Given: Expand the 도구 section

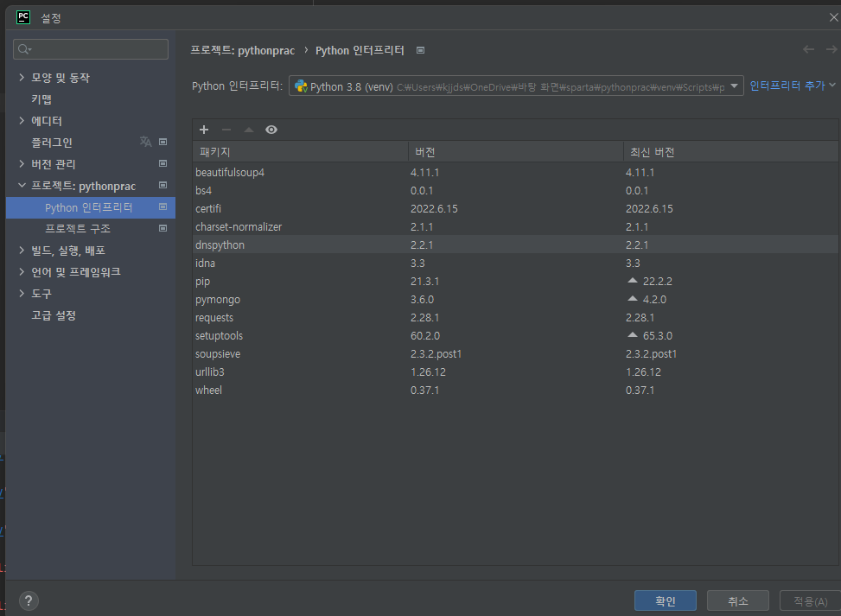Looking at the screenshot, I should 22,293.
